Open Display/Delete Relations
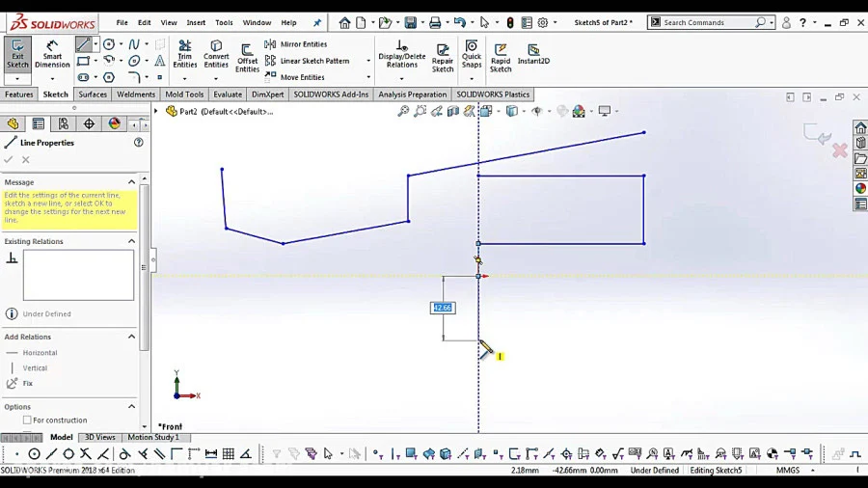The width and height of the screenshot is (868, 488). coord(402,54)
